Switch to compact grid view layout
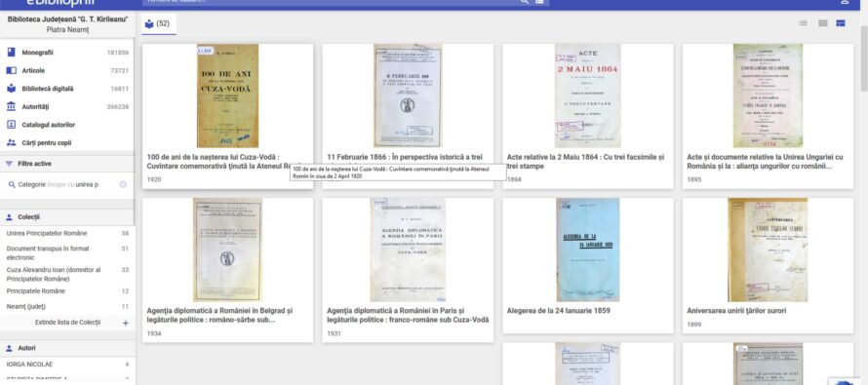This screenshot has width=868, height=385. click(822, 23)
